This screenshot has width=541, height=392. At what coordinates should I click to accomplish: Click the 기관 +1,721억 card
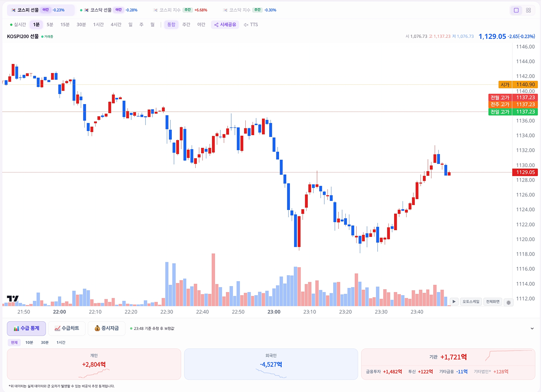pyautogui.click(x=448, y=364)
